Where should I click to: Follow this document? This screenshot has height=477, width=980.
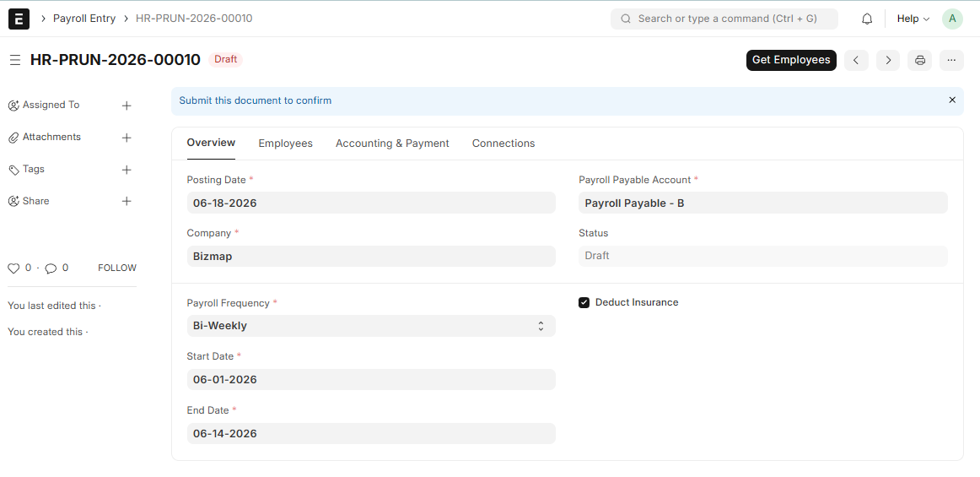(x=117, y=268)
